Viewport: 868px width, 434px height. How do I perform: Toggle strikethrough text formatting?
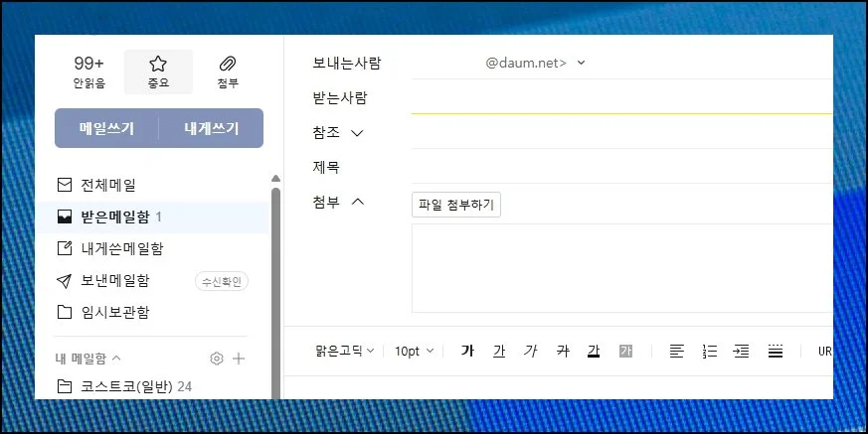562,351
